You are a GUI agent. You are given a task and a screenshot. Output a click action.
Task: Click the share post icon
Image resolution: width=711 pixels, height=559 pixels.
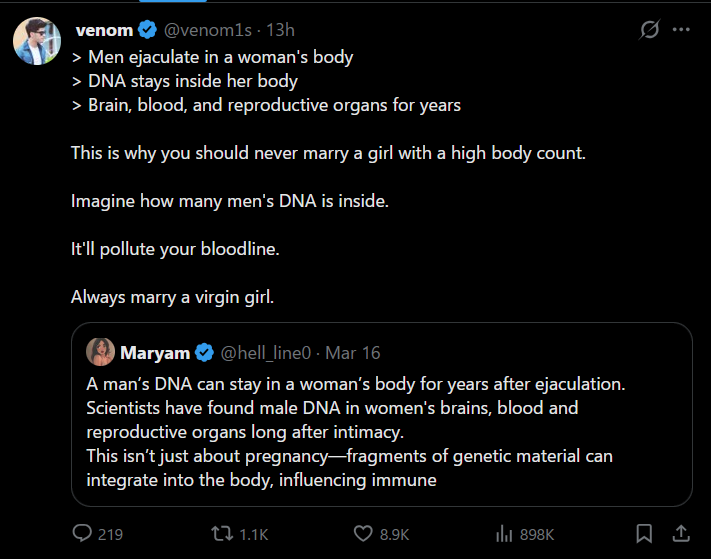681,534
